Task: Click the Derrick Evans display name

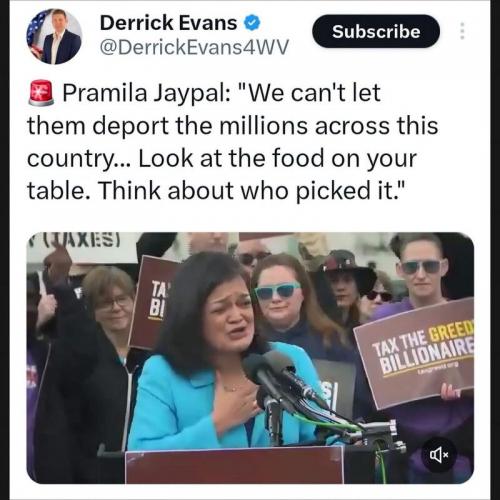Action: coord(168,23)
